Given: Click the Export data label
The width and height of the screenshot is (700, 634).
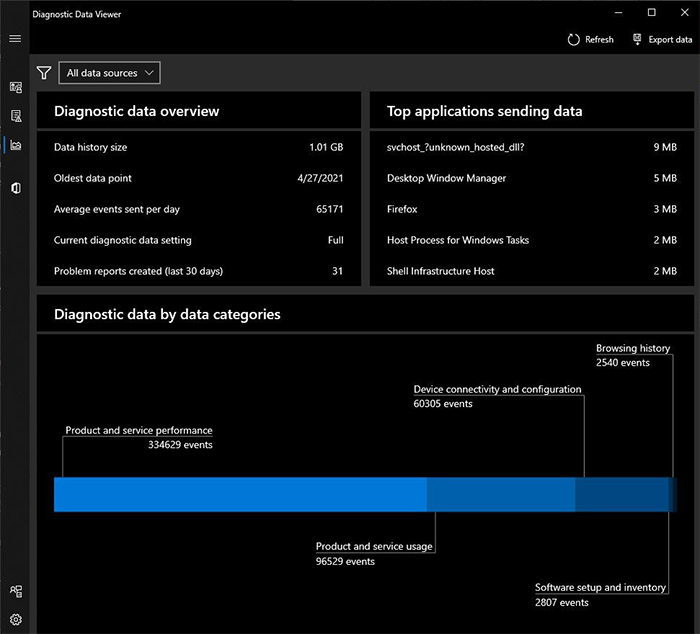Looking at the screenshot, I should pos(670,40).
